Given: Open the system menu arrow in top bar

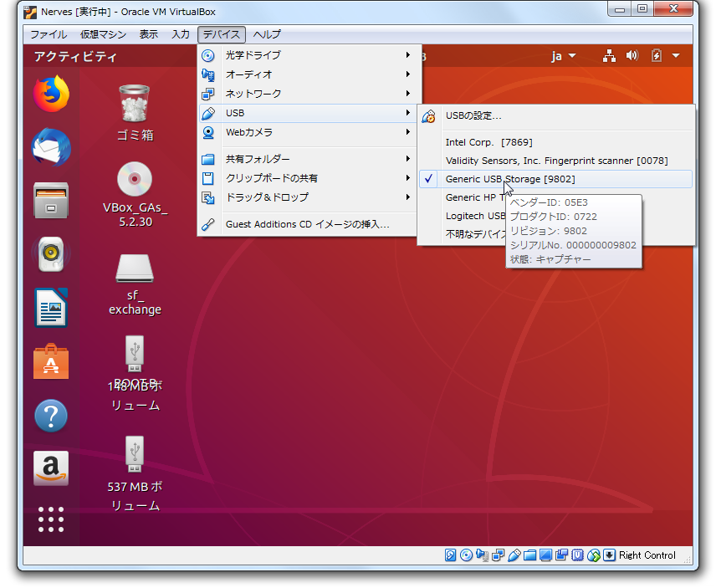Looking at the screenshot, I should click(676, 56).
